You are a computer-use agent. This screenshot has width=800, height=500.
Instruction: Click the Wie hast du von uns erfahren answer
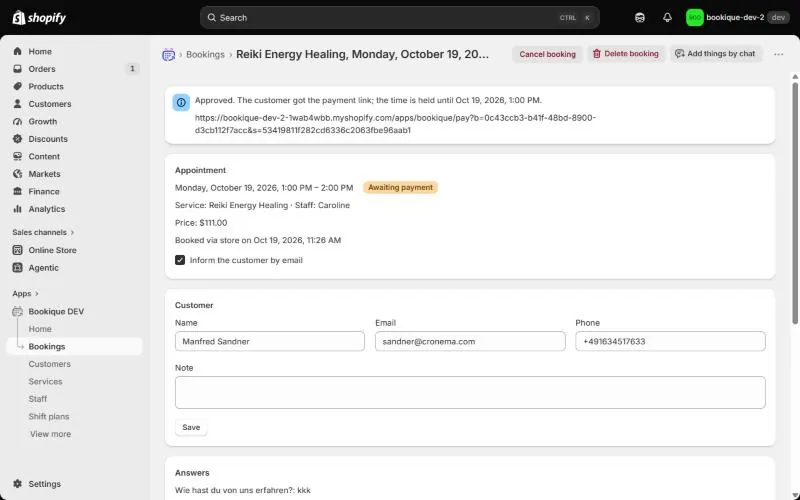pyautogui.click(x=242, y=490)
